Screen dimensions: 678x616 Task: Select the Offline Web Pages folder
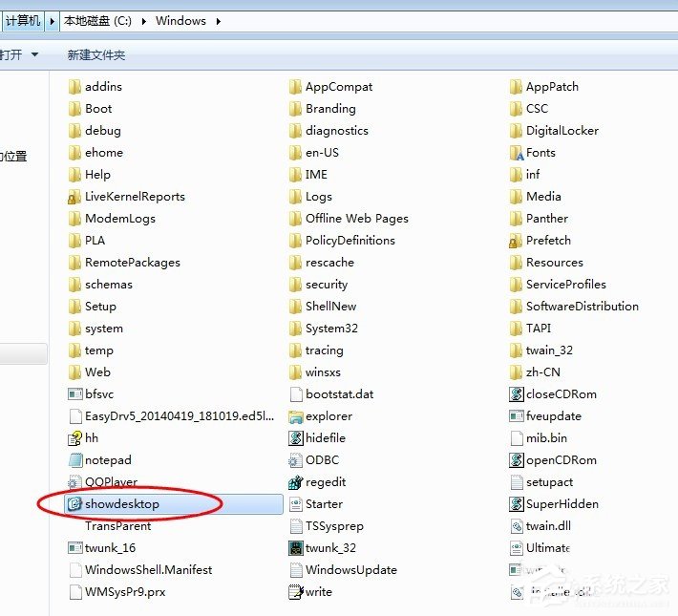[357, 219]
